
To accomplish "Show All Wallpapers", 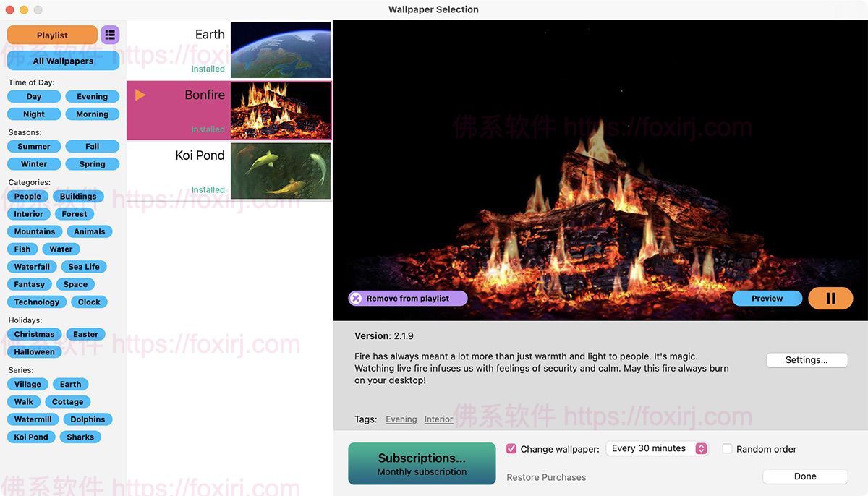I will [63, 61].
